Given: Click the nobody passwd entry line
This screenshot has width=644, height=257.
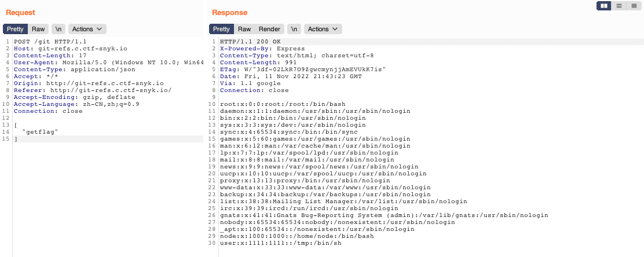Looking at the screenshot, I should (338, 222).
